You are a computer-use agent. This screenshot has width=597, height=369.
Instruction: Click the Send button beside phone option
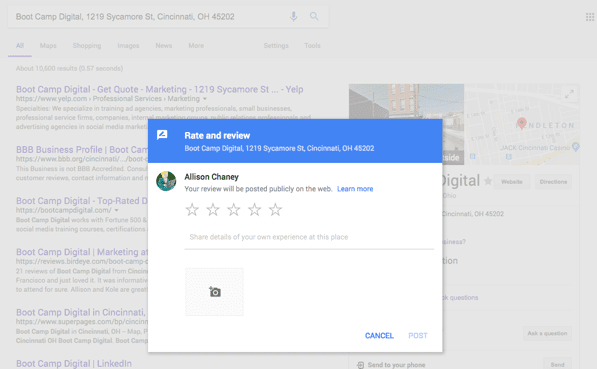[x=557, y=364]
